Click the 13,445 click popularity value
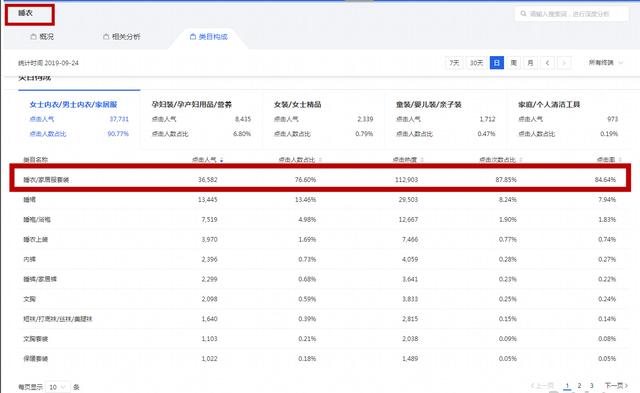This screenshot has width=640, height=393. tap(208, 200)
